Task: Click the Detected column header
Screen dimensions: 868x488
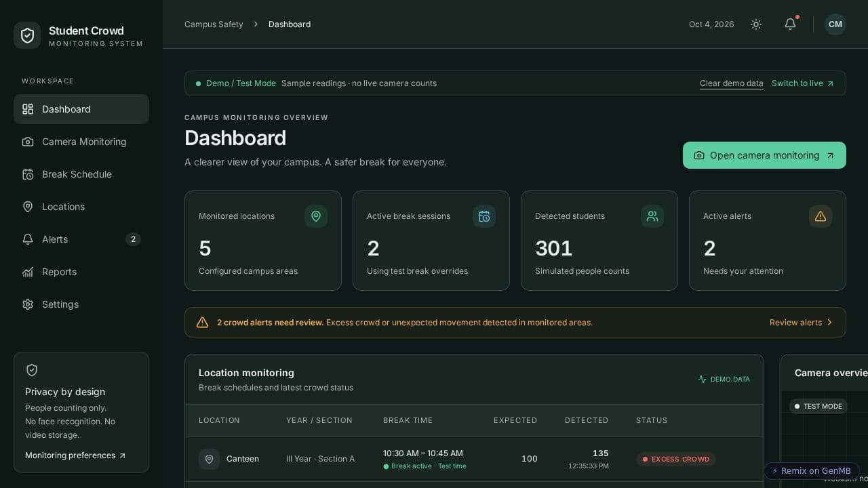Action: 587,420
